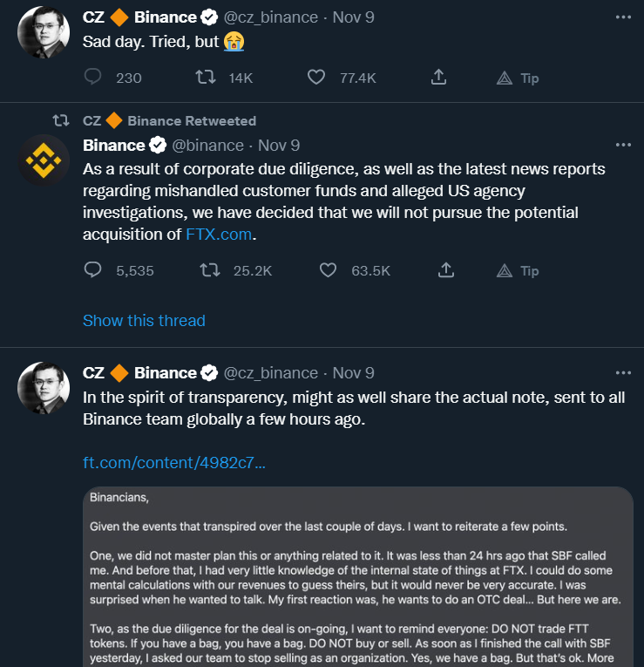Reply to Binance's FTX acquisition tweet
644x667 pixels.
(x=93, y=270)
